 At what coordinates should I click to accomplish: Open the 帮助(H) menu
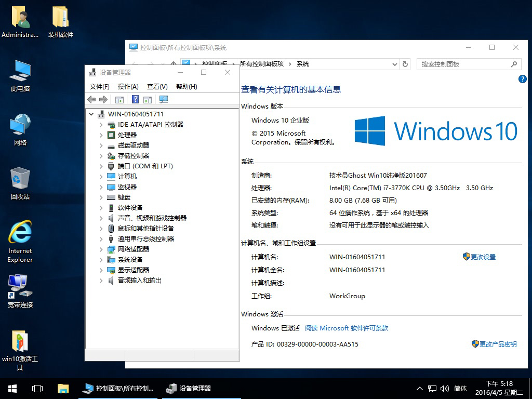point(187,87)
